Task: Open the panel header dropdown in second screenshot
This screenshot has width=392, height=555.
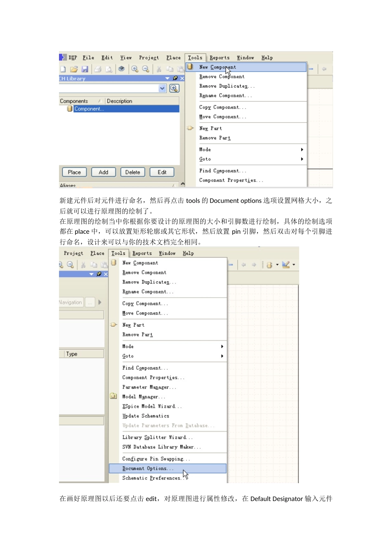Action: (x=92, y=274)
